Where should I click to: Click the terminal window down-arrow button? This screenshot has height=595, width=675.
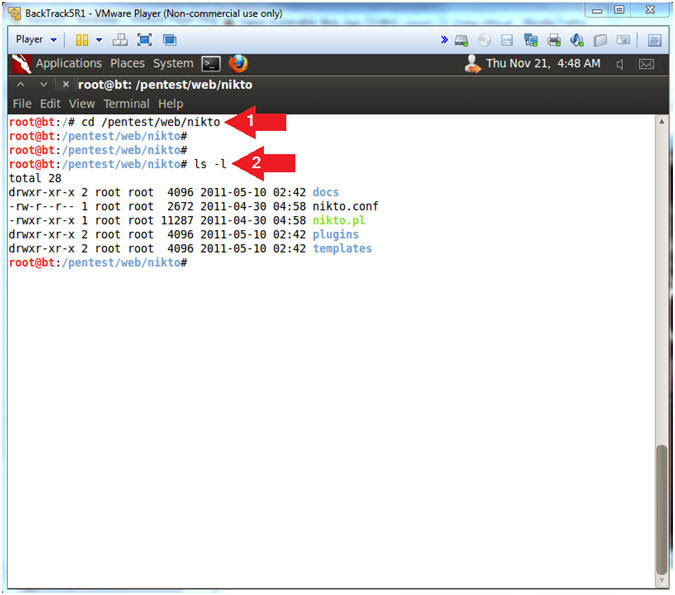click(43, 84)
